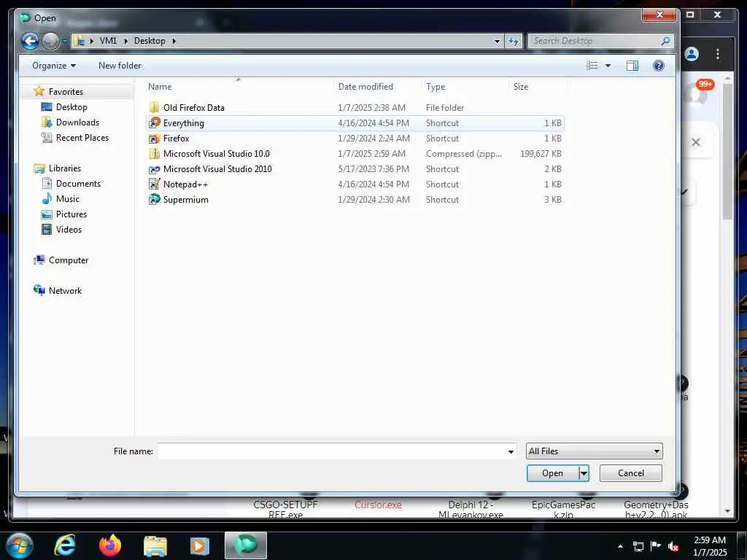Click the refresh icon beside address bar
747x560 pixels.
coord(513,42)
